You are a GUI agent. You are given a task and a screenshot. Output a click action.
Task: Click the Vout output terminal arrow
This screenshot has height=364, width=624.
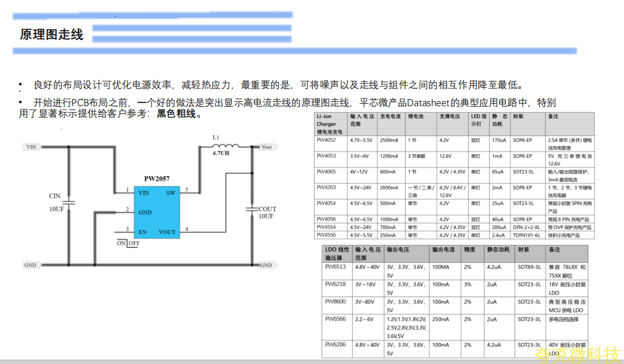266,147
